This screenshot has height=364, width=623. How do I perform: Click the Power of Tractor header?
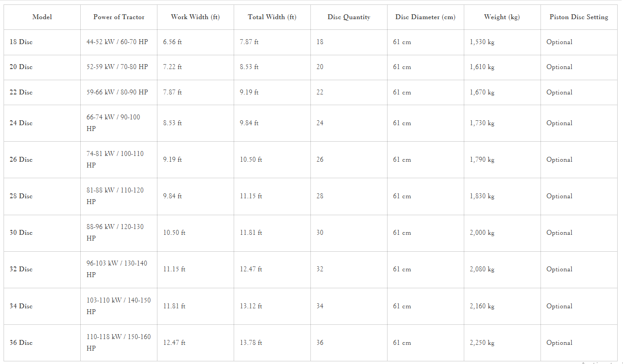coord(119,17)
